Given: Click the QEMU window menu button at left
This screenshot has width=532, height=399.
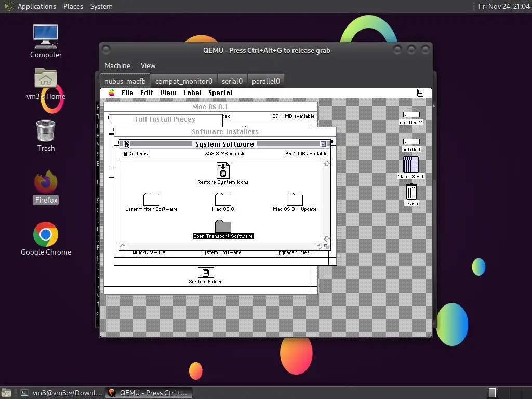Looking at the screenshot, I should coord(106,50).
